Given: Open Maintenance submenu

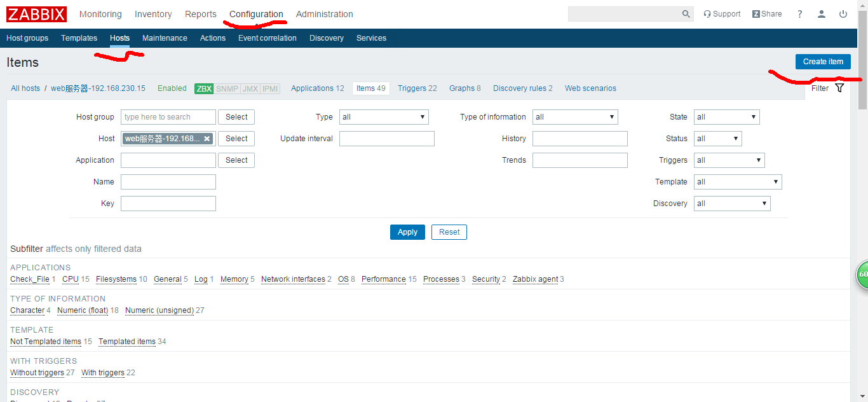Looking at the screenshot, I should pos(165,38).
